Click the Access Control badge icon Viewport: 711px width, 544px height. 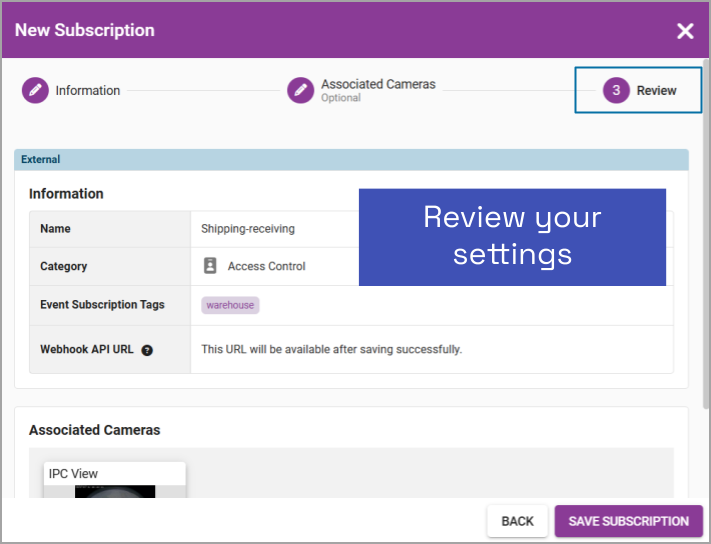[210, 266]
